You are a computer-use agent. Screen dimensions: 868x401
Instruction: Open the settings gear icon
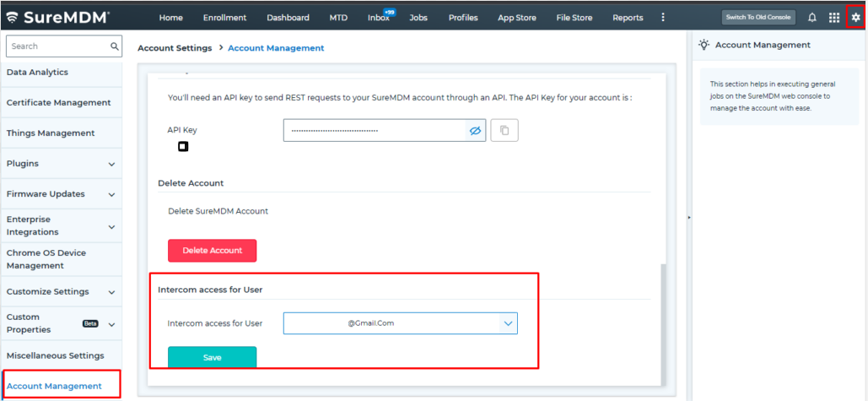pyautogui.click(x=856, y=18)
